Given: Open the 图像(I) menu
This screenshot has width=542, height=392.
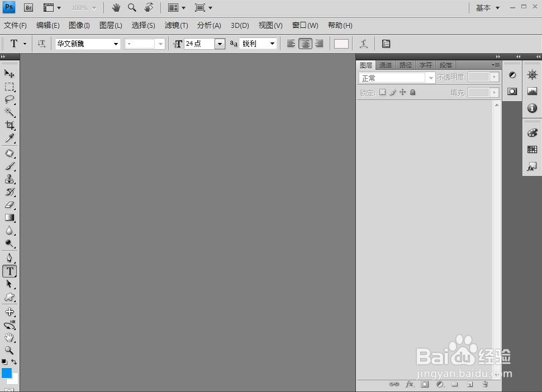Looking at the screenshot, I should click(79, 25).
